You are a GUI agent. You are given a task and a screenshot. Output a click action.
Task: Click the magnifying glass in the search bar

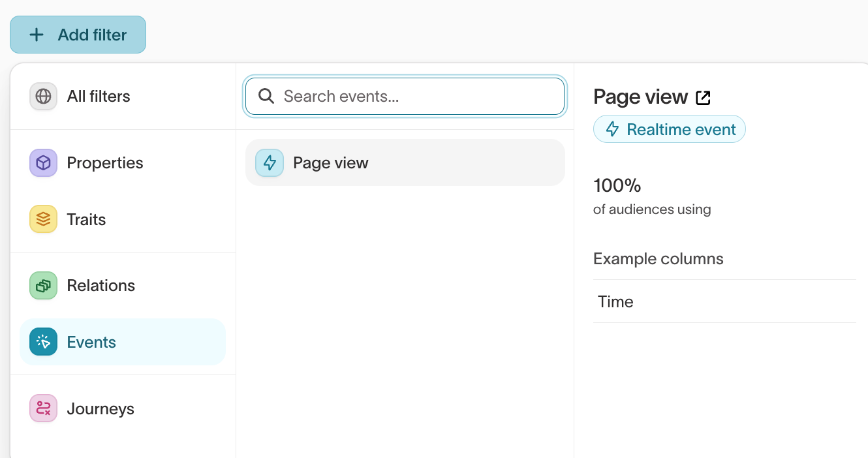pyautogui.click(x=266, y=96)
